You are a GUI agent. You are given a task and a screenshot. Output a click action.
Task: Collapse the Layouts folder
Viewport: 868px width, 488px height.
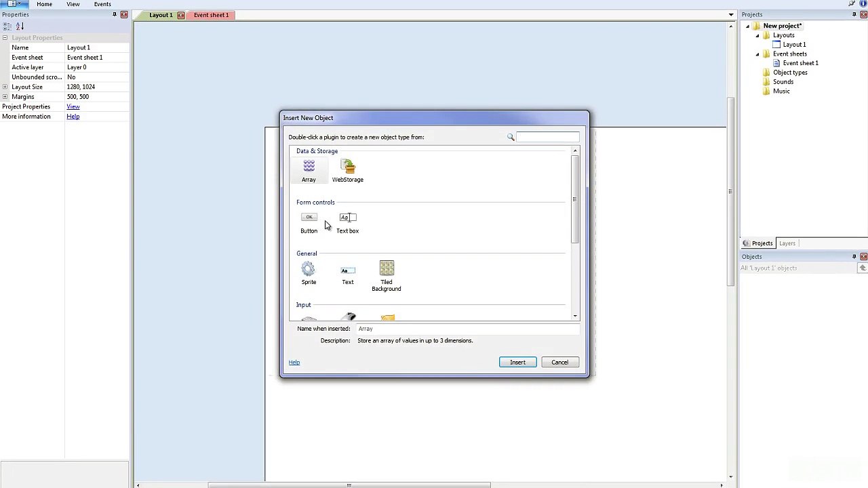[757, 35]
